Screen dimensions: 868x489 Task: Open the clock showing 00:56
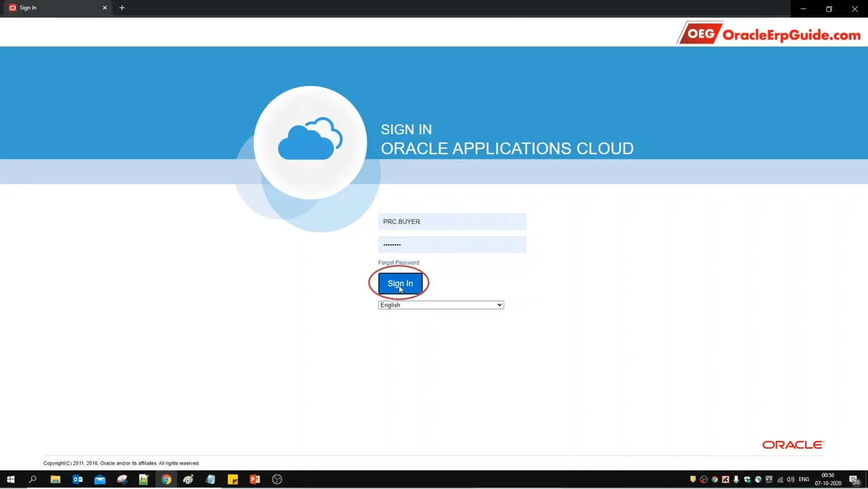828,479
